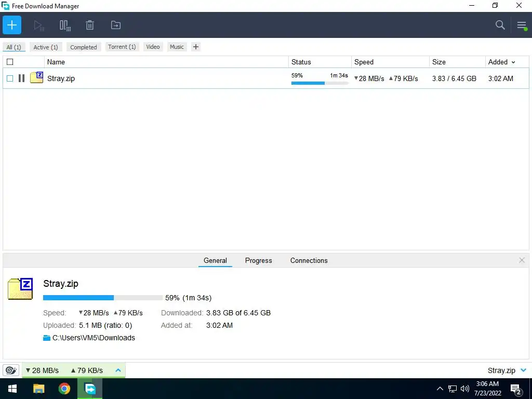Open the Windows Start menu
This screenshot has height=399, width=532.
click(12, 389)
